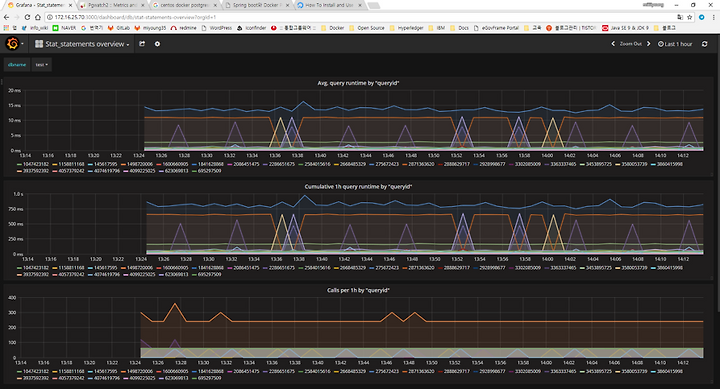720x389 pixels.
Task: Click the Calls per 1h panel title
Action: click(x=358, y=290)
